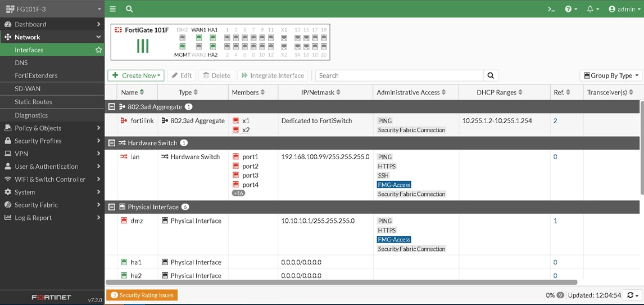Click the Create New button
644x305 pixels.
click(136, 75)
